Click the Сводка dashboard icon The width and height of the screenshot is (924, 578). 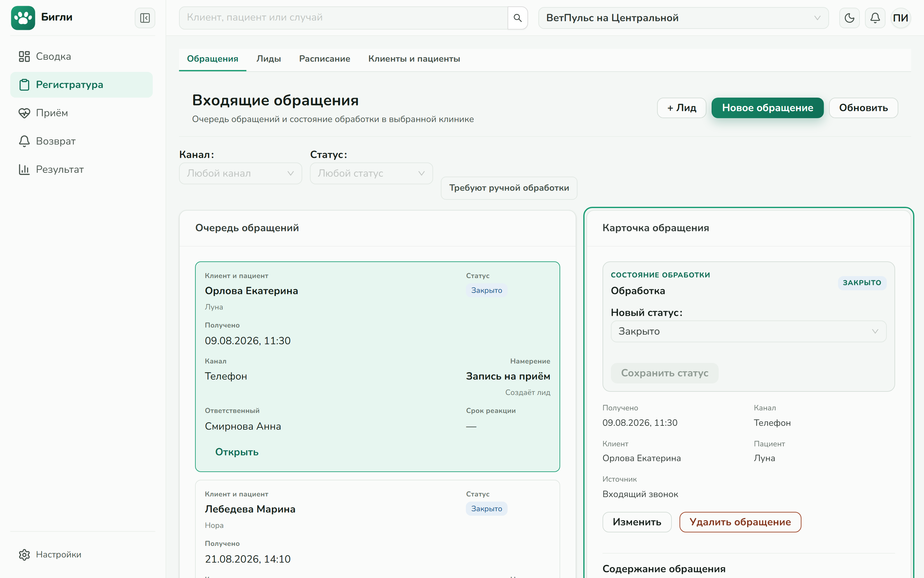coord(24,57)
